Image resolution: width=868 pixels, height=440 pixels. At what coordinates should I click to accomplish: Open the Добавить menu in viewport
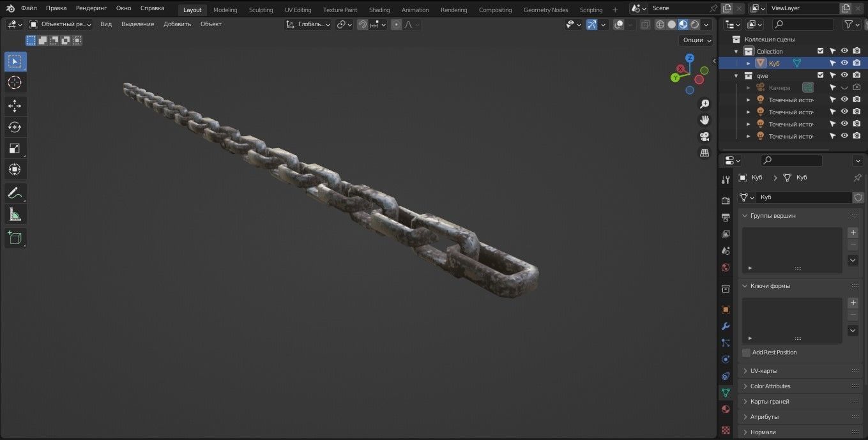pyautogui.click(x=177, y=24)
